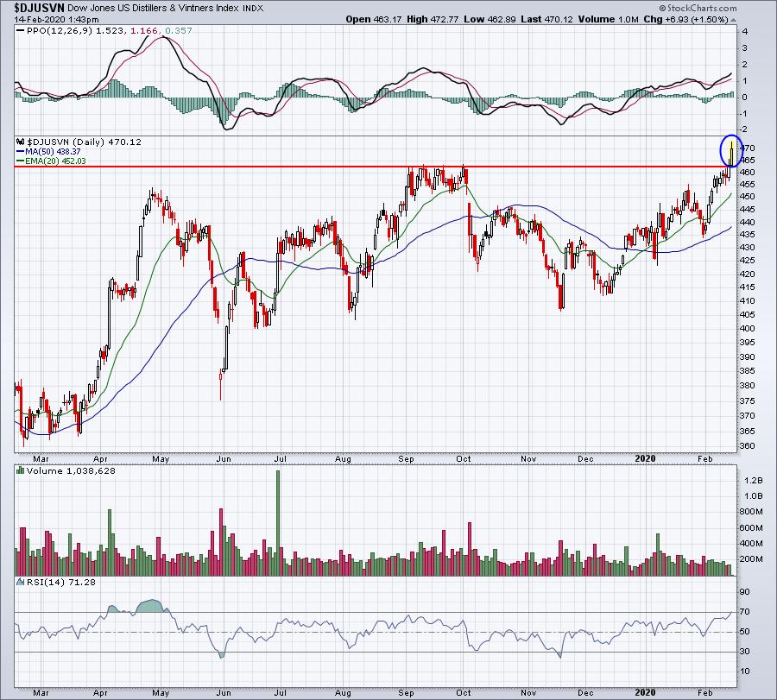Click the StockCharts.com copyright link
777x700 pixels.
click(x=698, y=8)
